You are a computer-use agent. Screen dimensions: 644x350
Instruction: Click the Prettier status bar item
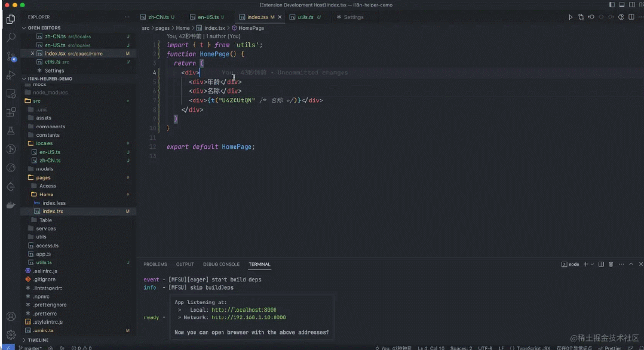pyautogui.click(x=609, y=348)
